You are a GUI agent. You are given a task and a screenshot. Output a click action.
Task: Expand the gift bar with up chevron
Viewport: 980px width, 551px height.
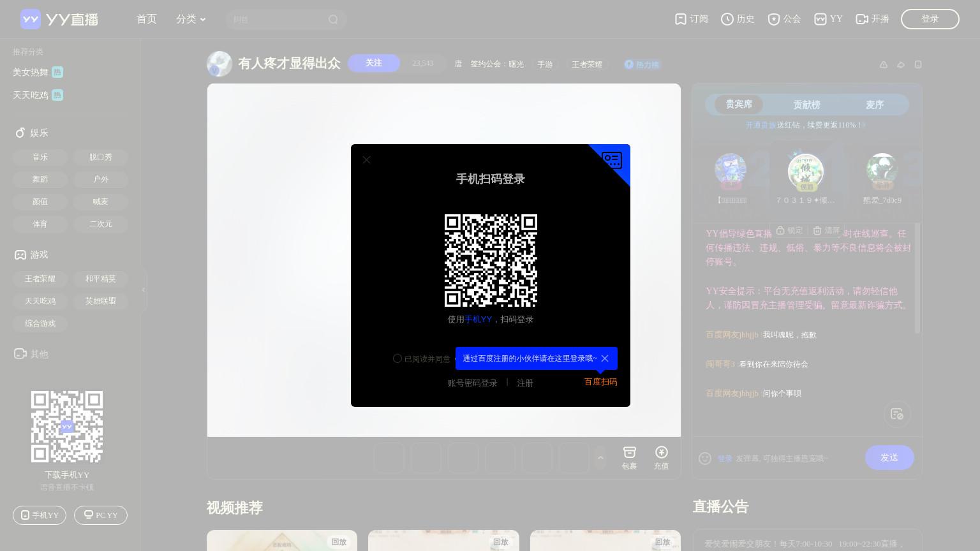(x=600, y=457)
